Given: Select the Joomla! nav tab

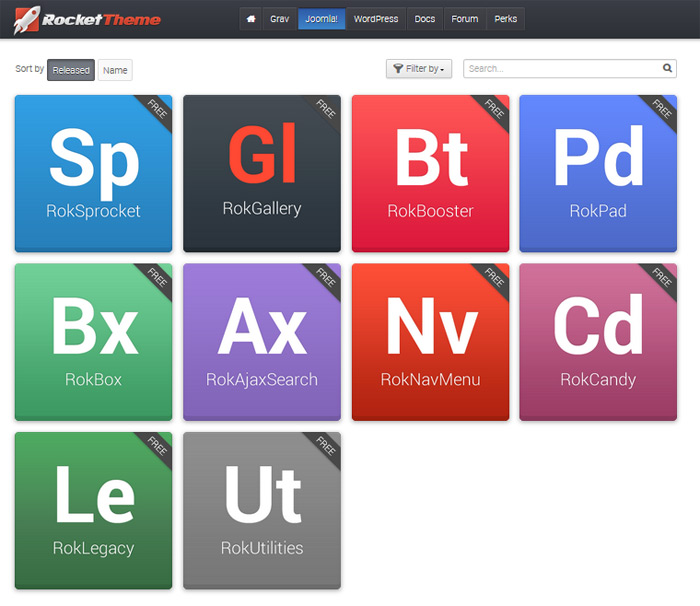Looking at the screenshot, I should 321,19.
